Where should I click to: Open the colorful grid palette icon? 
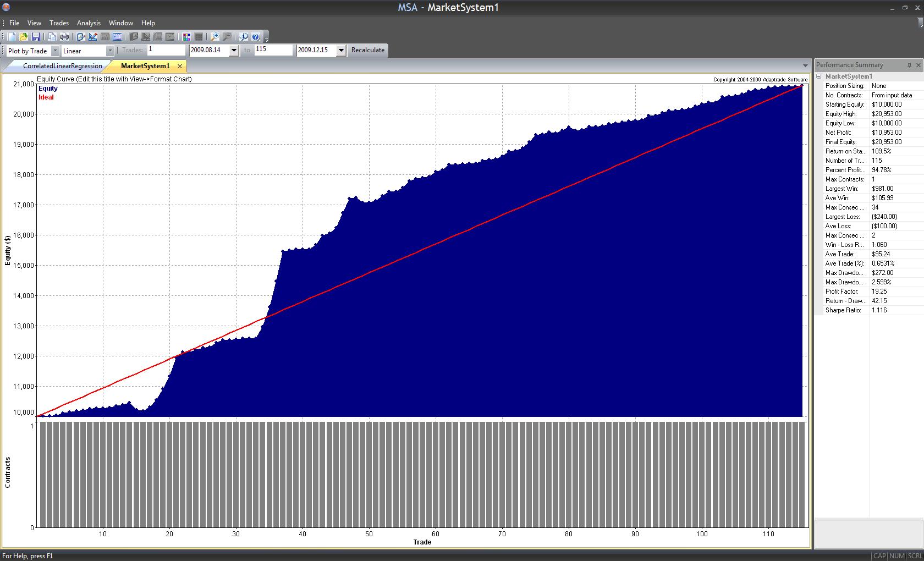point(186,37)
